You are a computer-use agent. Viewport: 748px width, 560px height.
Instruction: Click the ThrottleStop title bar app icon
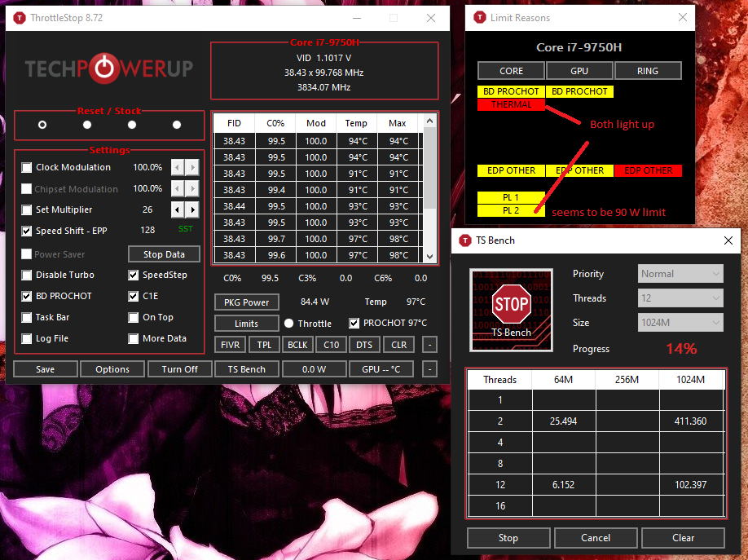click(x=19, y=18)
